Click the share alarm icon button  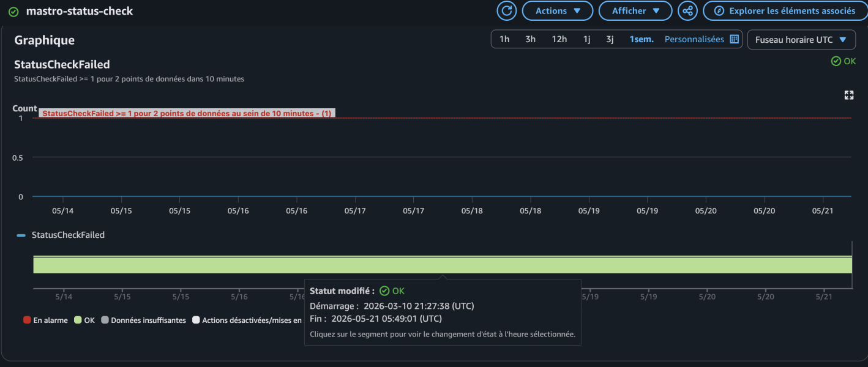pos(688,11)
